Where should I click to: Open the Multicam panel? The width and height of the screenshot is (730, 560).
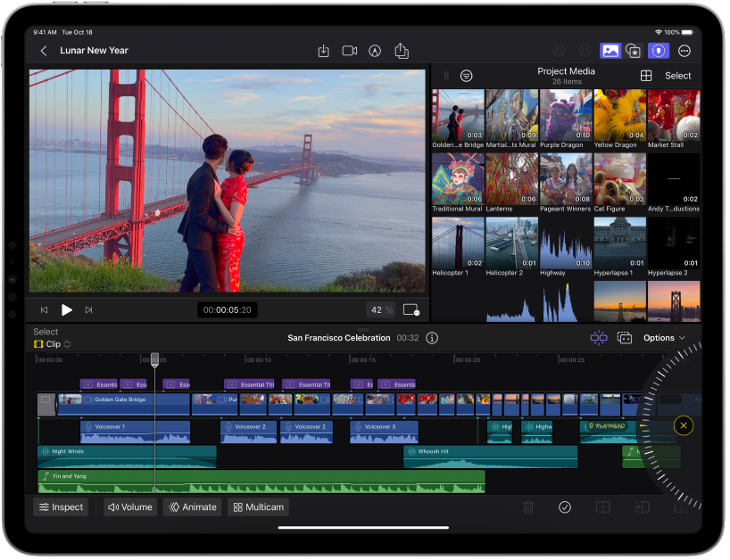pyautogui.click(x=258, y=506)
